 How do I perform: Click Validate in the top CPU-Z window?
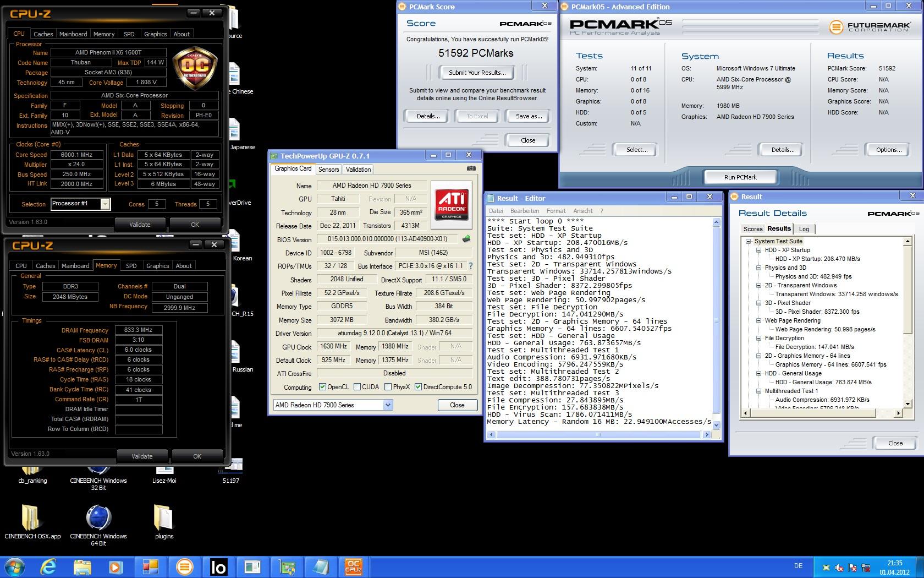tap(140, 225)
